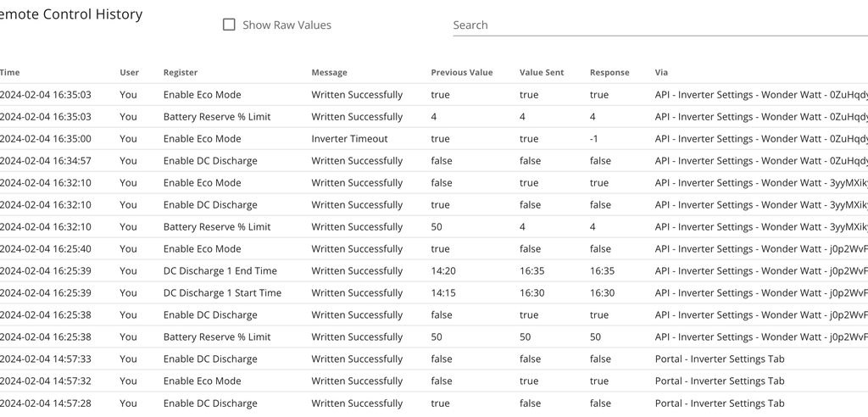Select the -1 response value
The width and height of the screenshot is (868, 417).
[x=596, y=139]
